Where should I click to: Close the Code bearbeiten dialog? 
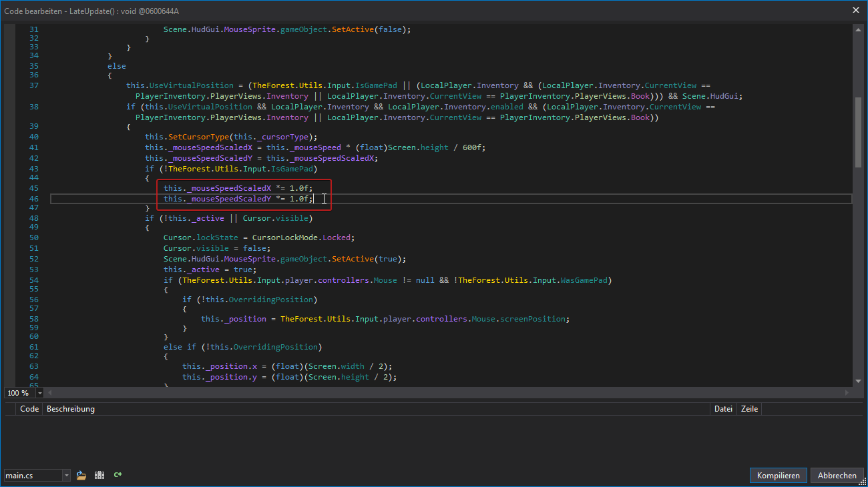856,10
